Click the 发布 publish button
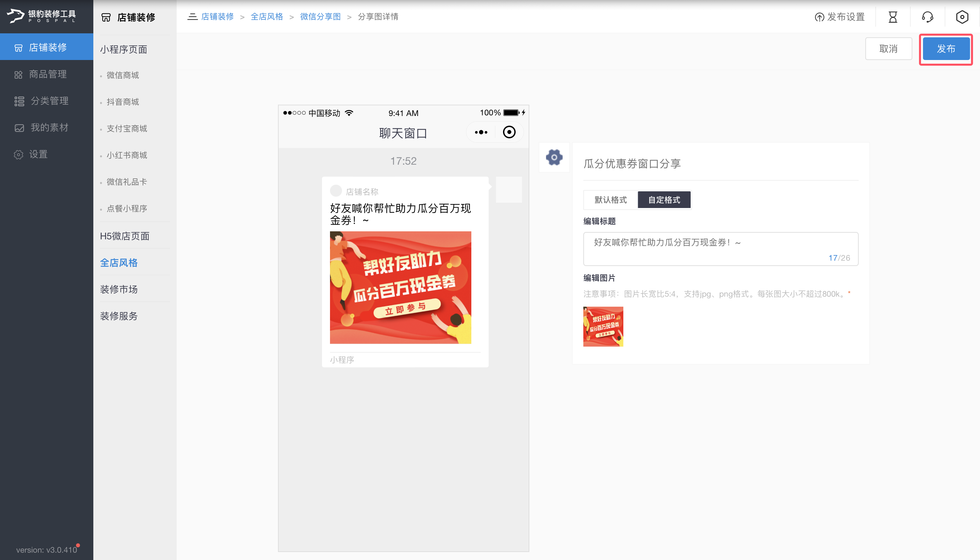Screen dimensions: 980x560 (x=946, y=49)
